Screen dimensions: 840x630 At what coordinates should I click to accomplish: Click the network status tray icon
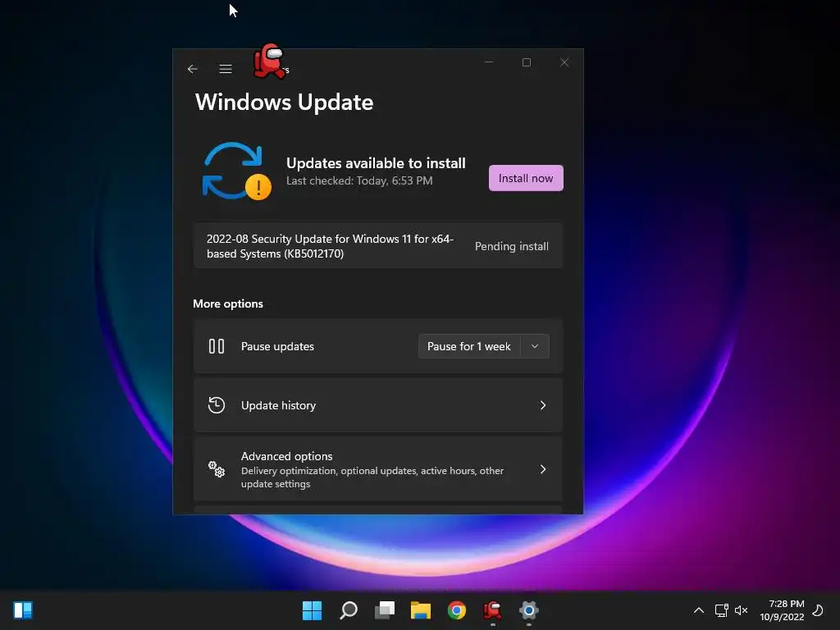[722, 610]
